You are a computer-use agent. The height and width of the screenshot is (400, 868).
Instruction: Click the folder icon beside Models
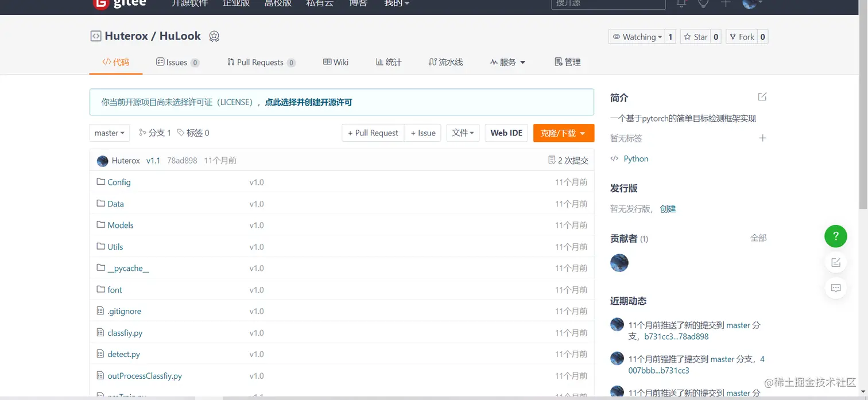pos(101,225)
